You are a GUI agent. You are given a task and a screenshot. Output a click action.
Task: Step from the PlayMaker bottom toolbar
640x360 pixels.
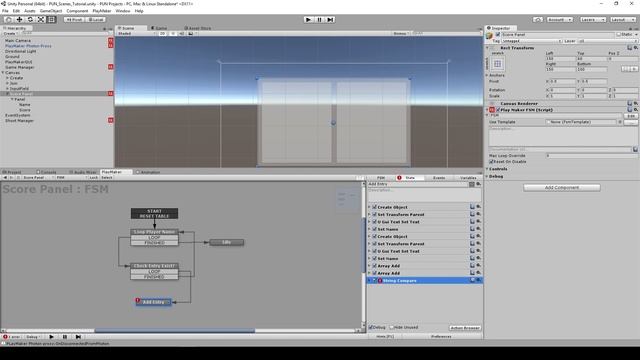coord(78,337)
